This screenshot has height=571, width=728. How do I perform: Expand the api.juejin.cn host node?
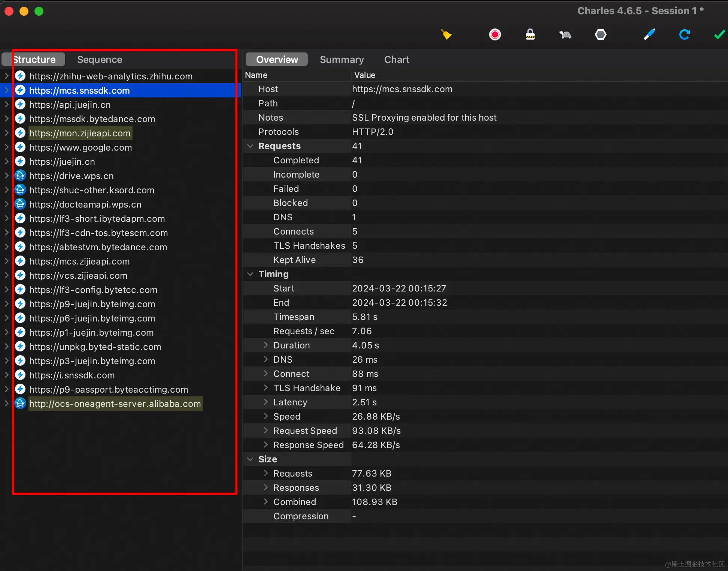click(6, 105)
